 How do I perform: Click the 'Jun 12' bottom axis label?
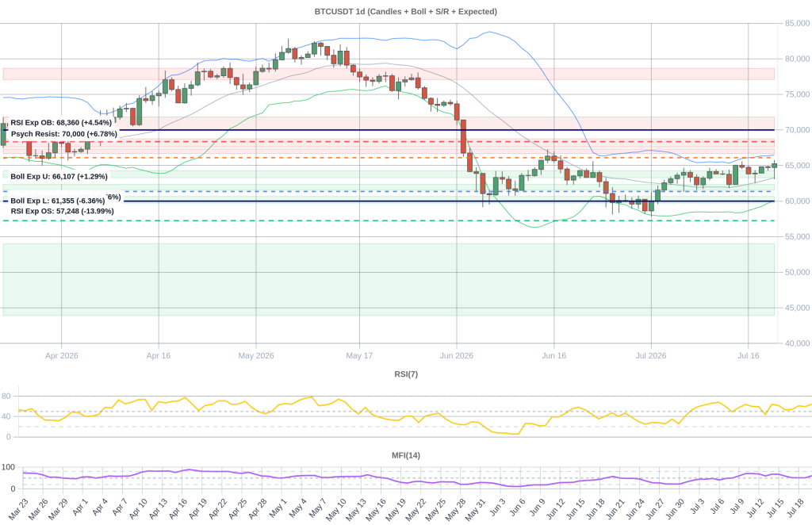[x=554, y=509]
